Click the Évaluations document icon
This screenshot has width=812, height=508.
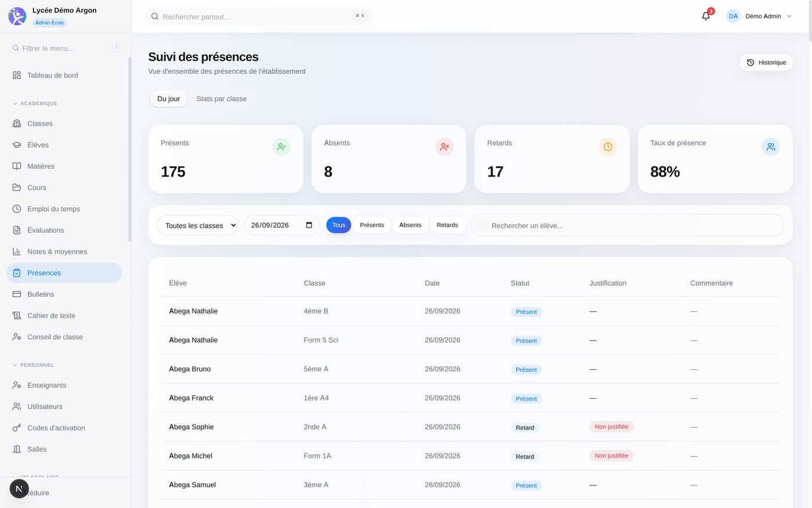17,230
